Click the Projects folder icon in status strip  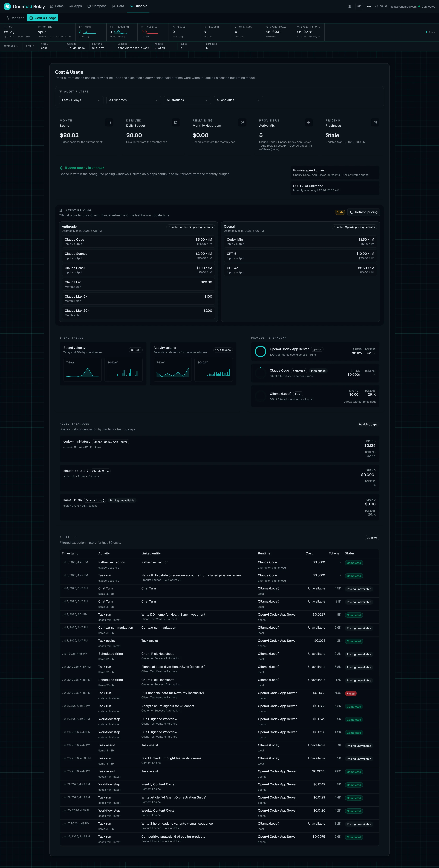point(205,27)
